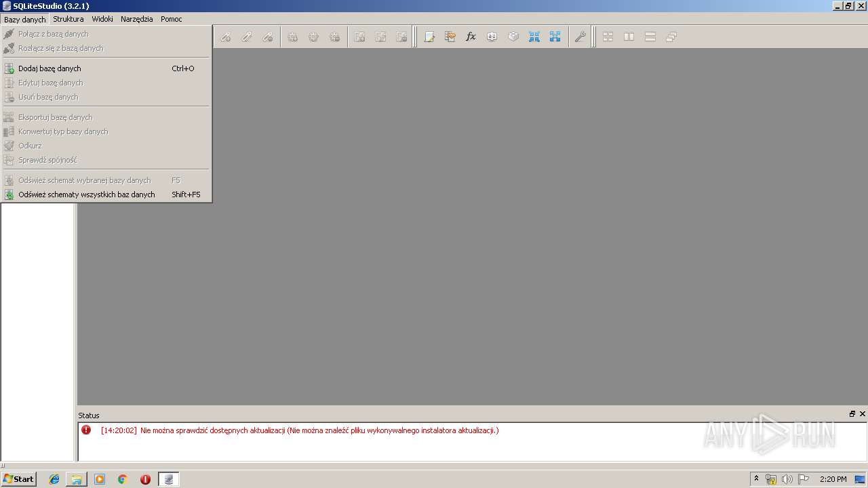Show hidden tray icons arrow
Image resolution: width=868 pixels, height=488 pixels.
[x=757, y=479]
